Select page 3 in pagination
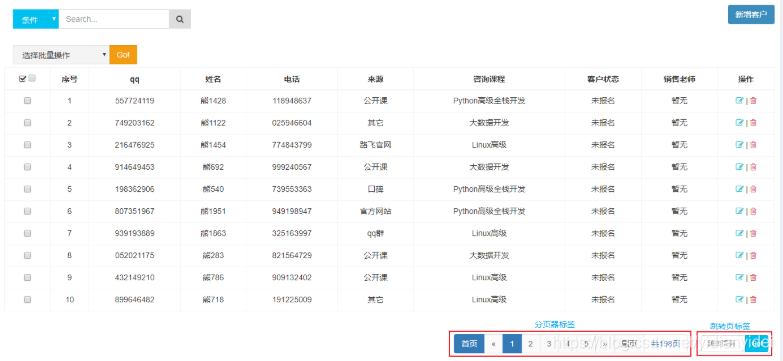 point(549,344)
